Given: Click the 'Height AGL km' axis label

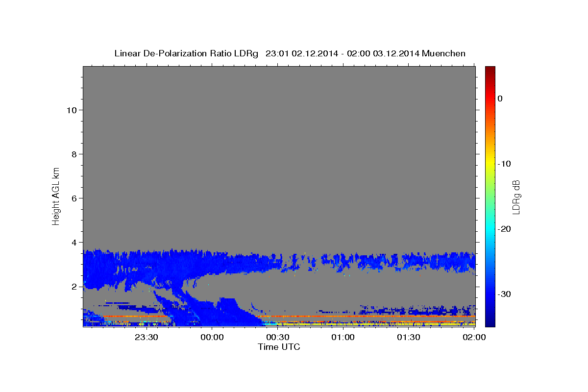Looking at the screenshot, I should point(56,196).
